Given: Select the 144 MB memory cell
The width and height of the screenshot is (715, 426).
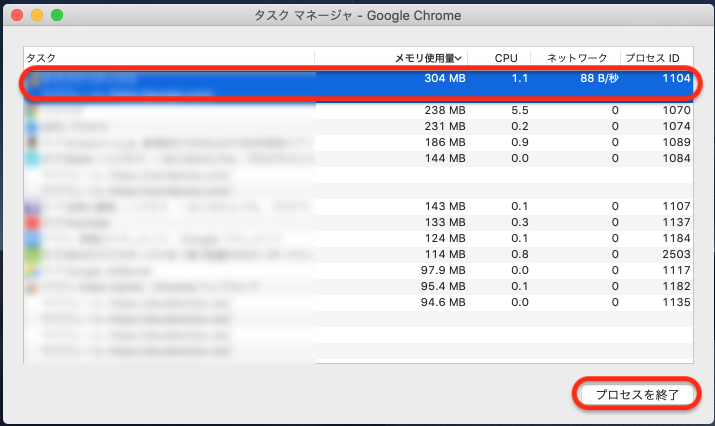Looking at the screenshot, I should 445,158.
